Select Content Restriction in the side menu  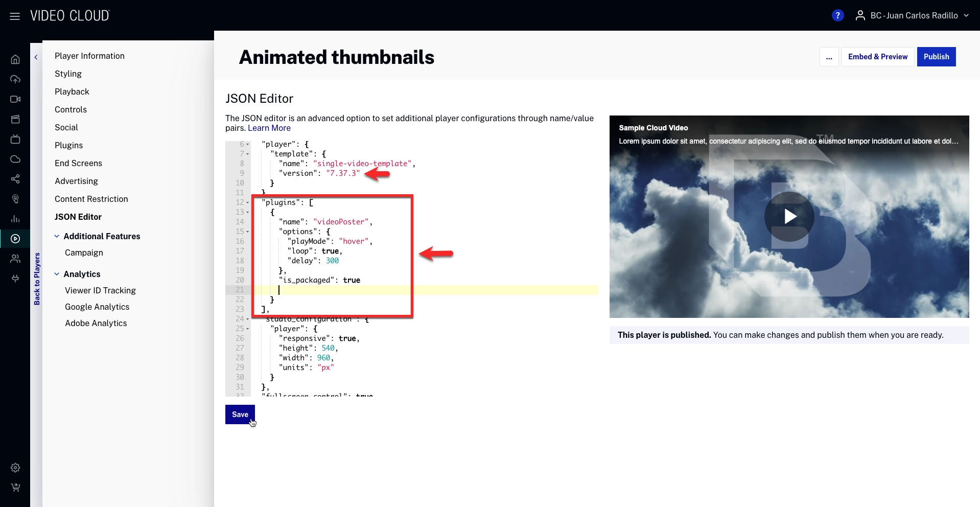(x=91, y=199)
